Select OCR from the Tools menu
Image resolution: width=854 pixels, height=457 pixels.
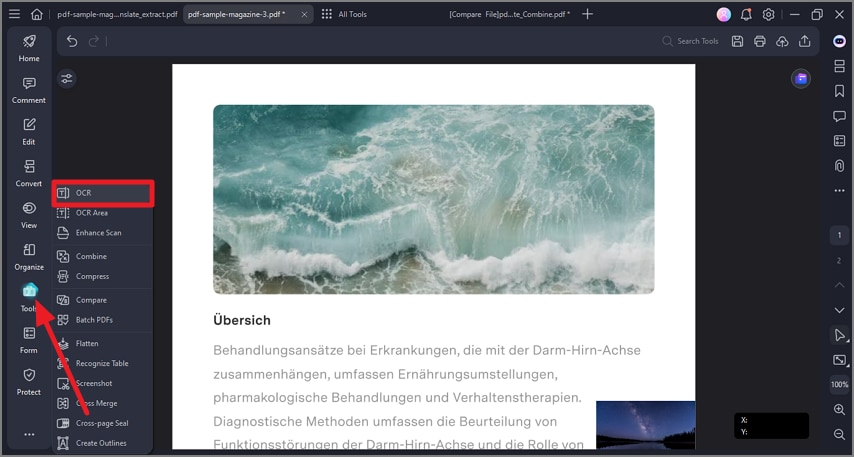[x=103, y=193]
